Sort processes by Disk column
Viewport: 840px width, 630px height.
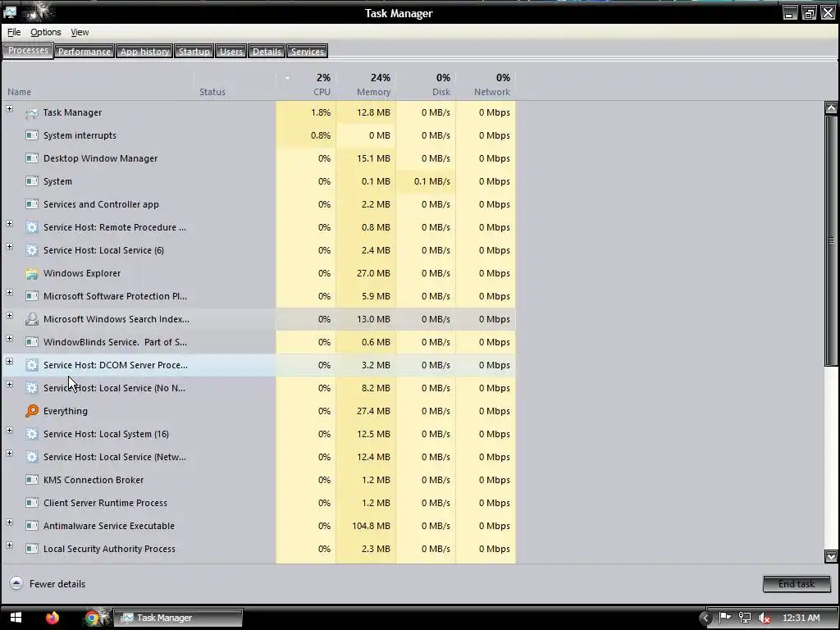(x=427, y=84)
